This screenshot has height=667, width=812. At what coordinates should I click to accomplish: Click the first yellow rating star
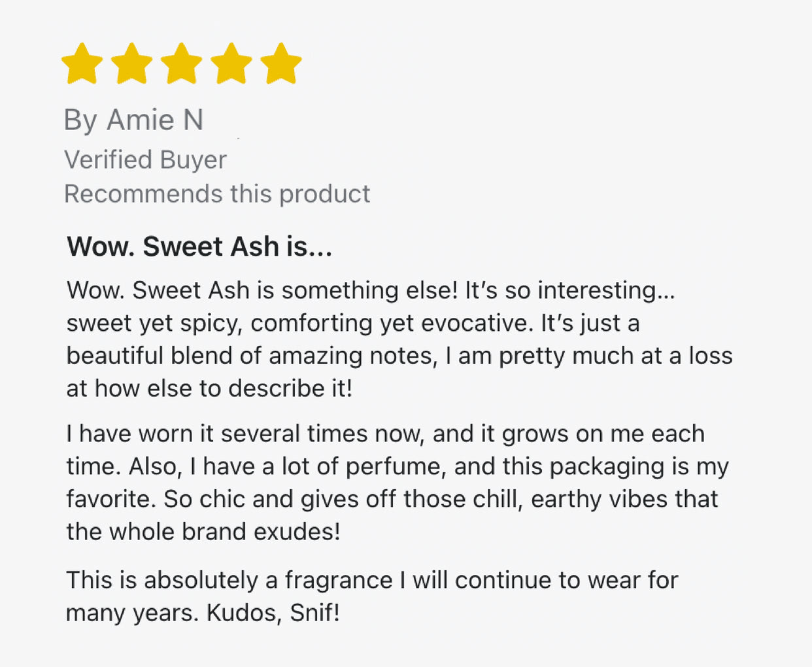(82, 64)
